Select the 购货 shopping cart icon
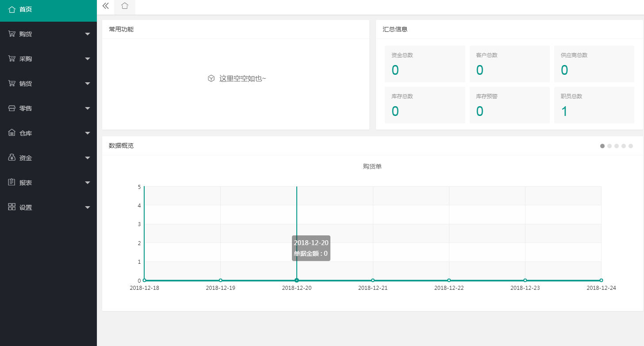 (11, 34)
